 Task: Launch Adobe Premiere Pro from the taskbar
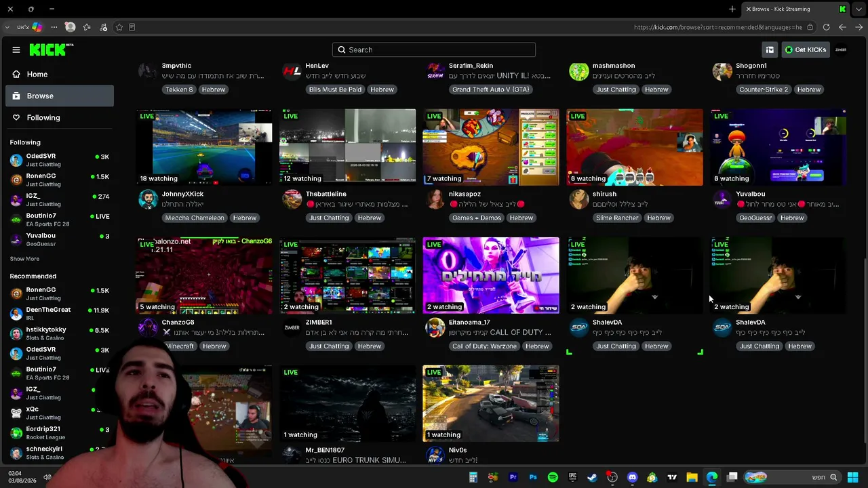(513, 477)
